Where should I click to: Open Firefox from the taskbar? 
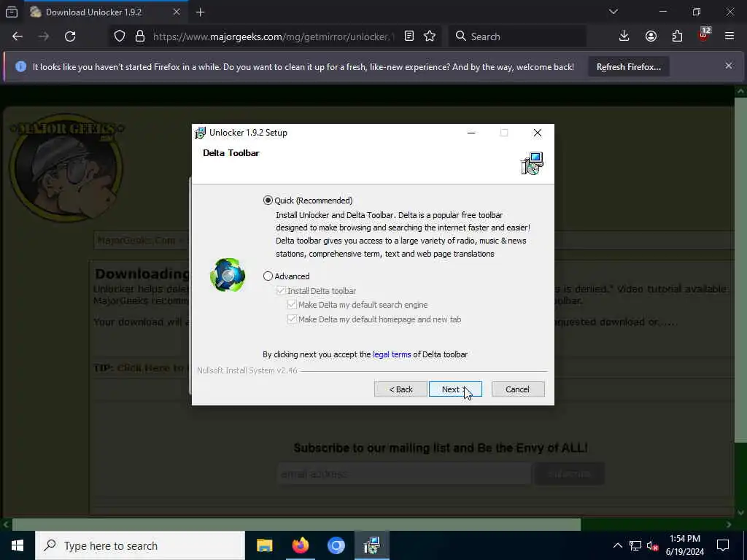point(300,545)
